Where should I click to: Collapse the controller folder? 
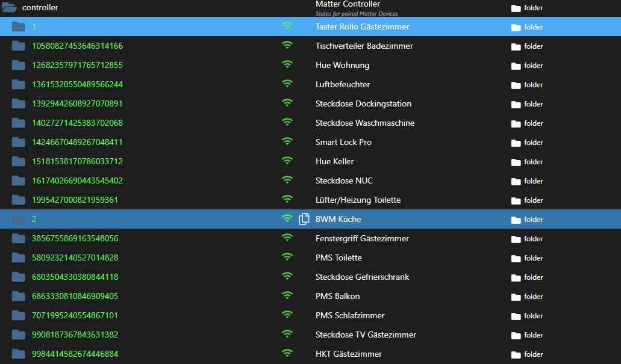click(x=8, y=7)
